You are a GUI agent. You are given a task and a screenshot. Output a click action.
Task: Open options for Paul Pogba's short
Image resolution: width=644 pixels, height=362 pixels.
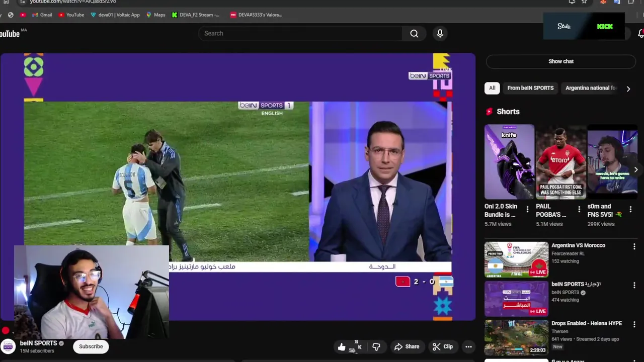[579, 209]
